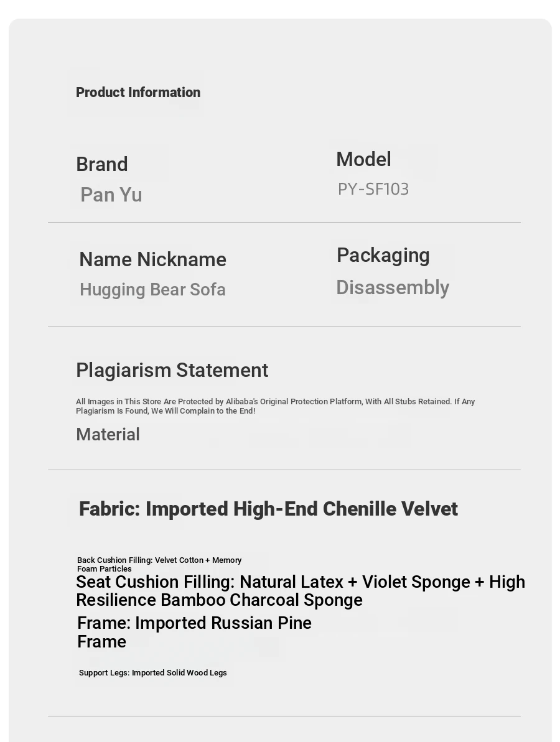Click the Seat Cushion Filling description

[300, 591]
